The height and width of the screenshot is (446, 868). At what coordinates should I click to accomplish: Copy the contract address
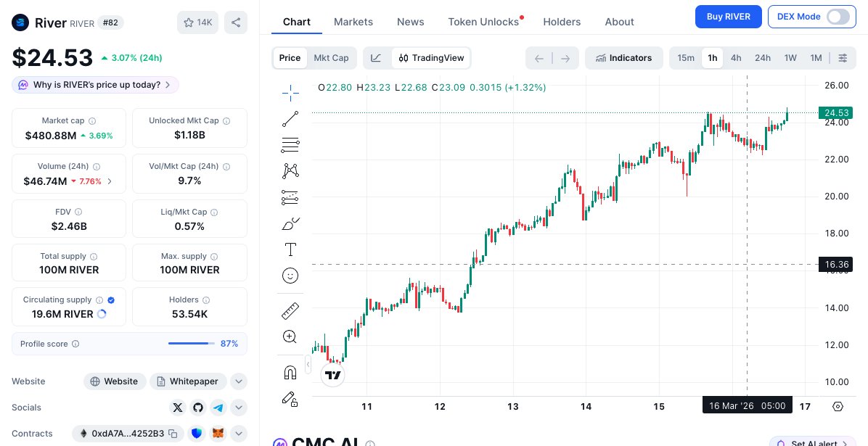pos(173,434)
